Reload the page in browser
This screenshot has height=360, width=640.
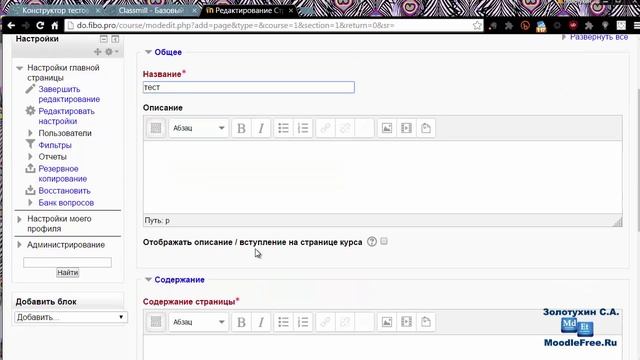click(40, 26)
